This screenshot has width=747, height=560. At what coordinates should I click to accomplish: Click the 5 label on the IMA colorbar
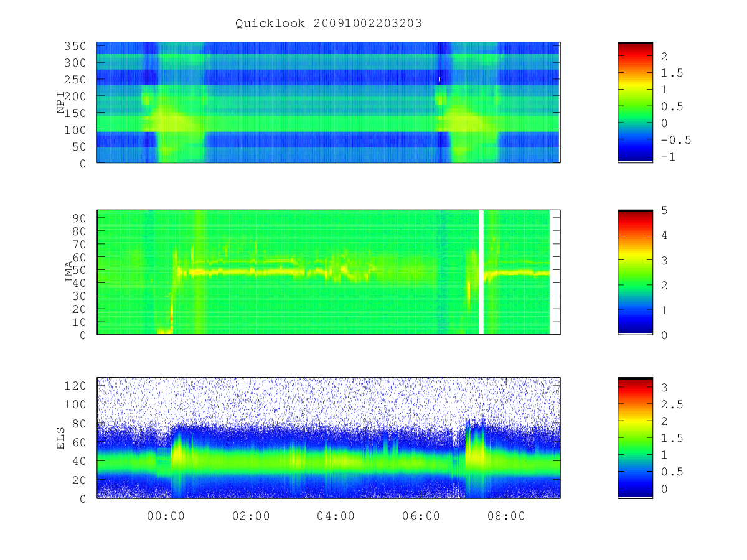(665, 210)
